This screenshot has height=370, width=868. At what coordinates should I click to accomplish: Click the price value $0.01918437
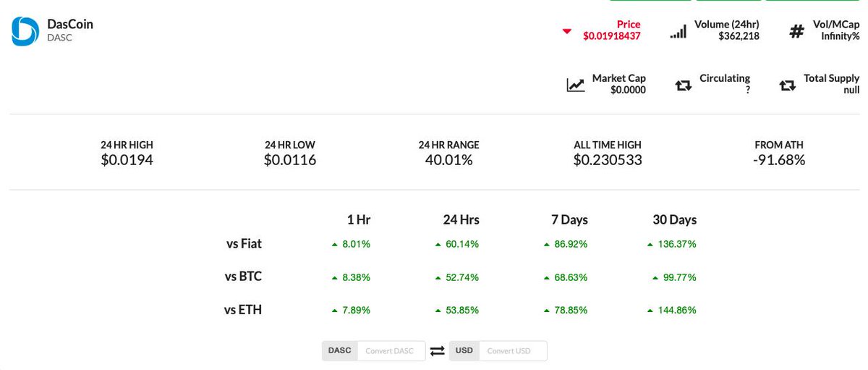pos(612,36)
